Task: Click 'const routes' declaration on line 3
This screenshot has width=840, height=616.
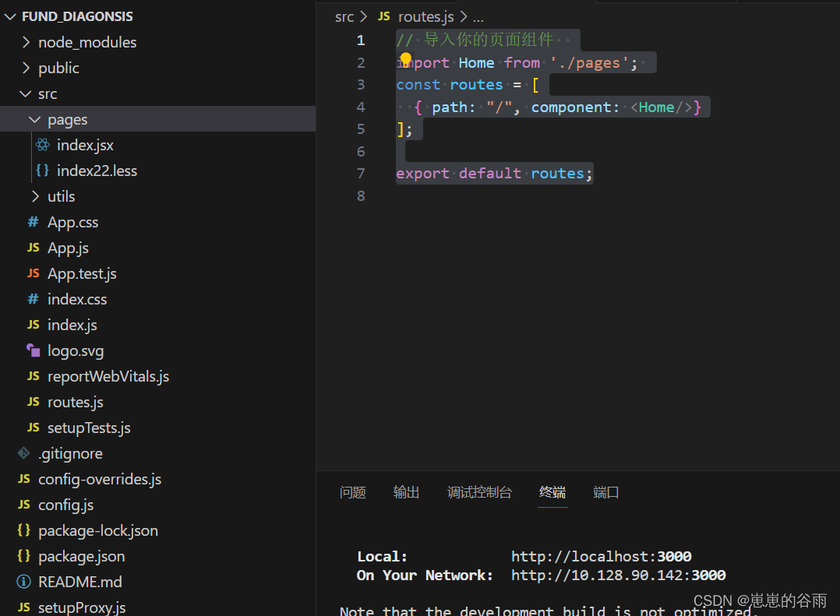Action: tap(450, 85)
